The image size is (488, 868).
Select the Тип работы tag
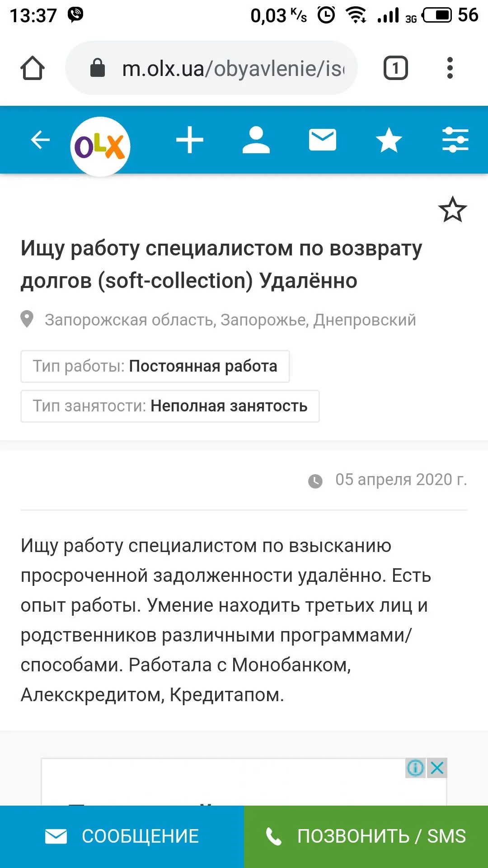click(x=155, y=366)
